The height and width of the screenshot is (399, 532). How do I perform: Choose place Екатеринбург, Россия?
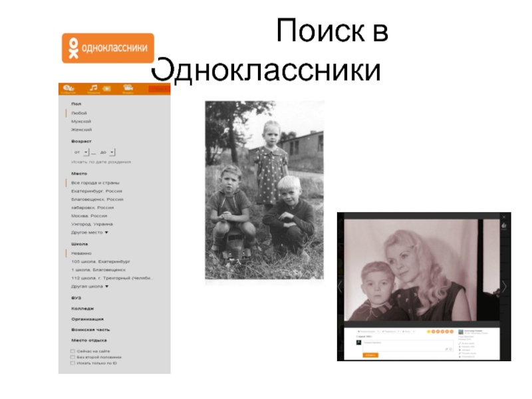point(96,192)
